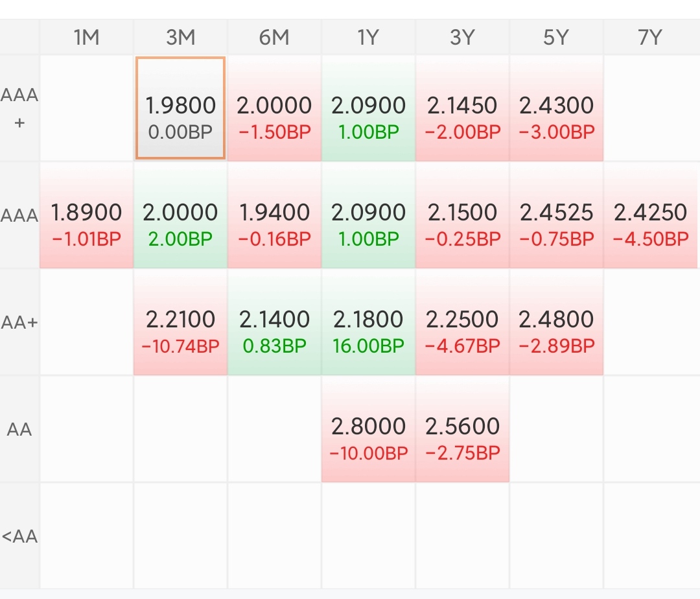Open the highlighted AAA+ 3M cell 1.9800
The height and width of the screenshot is (599, 700).
coord(180,108)
